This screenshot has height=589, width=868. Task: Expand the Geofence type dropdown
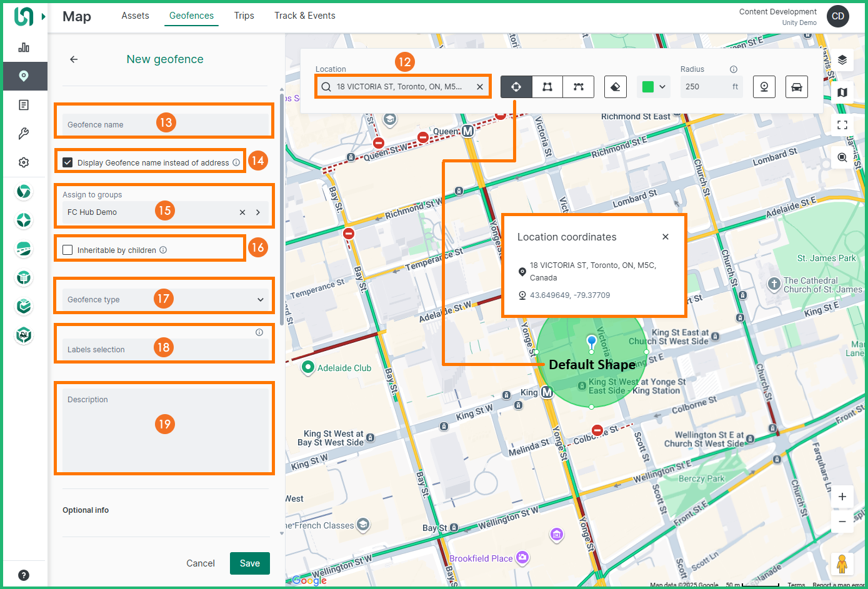(260, 300)
